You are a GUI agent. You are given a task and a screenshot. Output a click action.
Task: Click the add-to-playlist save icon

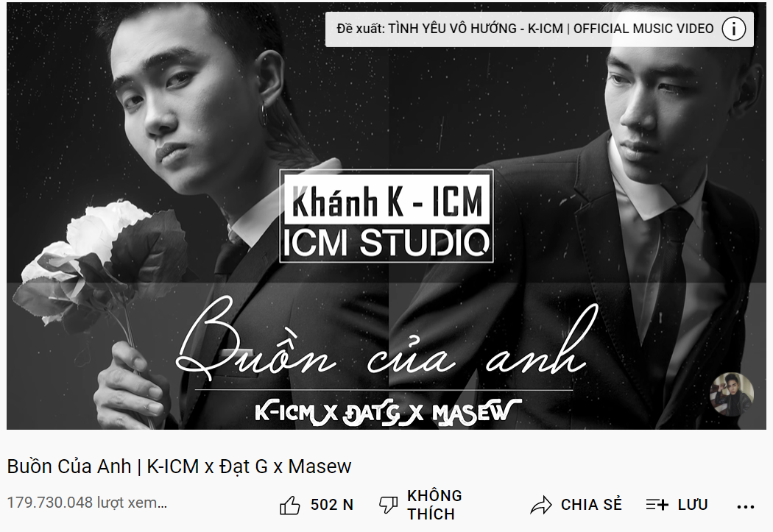657,505
